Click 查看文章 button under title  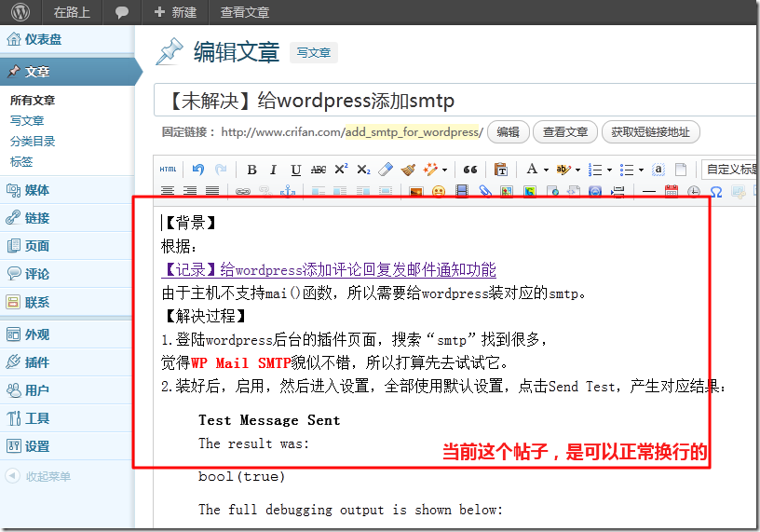click(565, 132)
